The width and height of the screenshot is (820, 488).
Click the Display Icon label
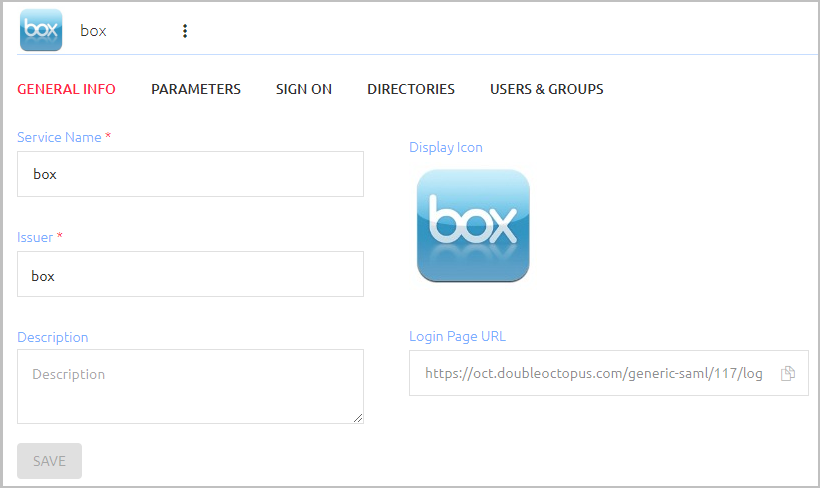pos(446,147)
